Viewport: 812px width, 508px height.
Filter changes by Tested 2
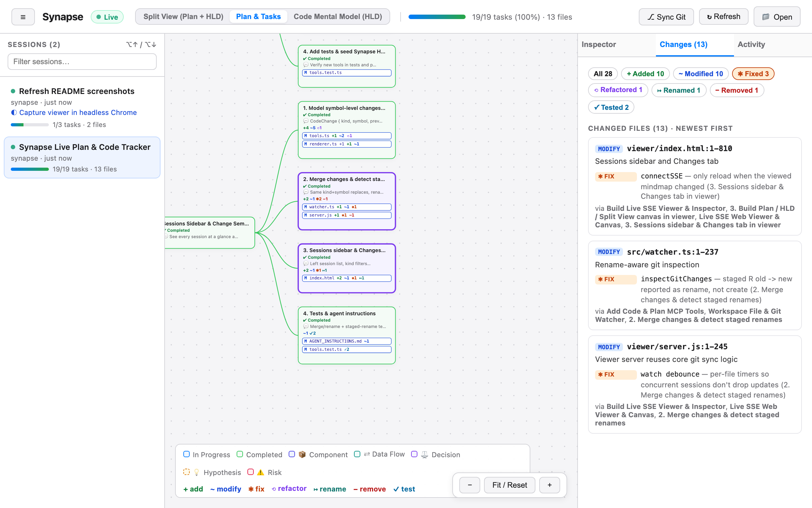611,107
